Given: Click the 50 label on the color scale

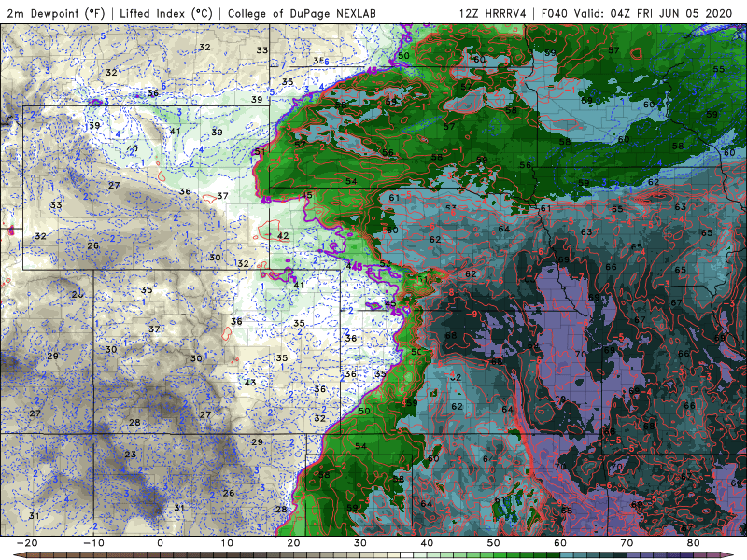Looking at the screenshot, I should pos(494,543).
